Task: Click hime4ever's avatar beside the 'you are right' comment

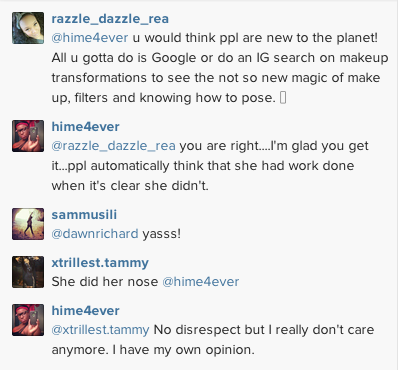Action: pos(28,136)
